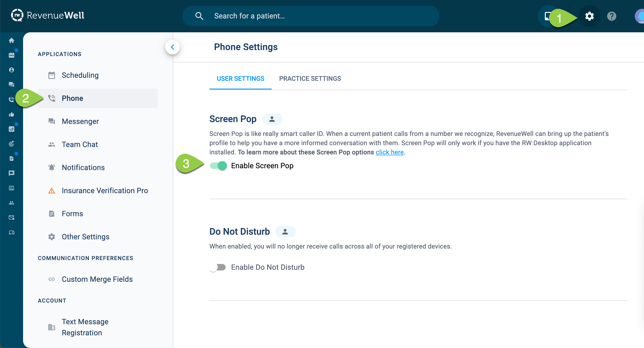Click the thumbs-up reviews icon
The height and width of the screenshot is (348, 644).
12,115
